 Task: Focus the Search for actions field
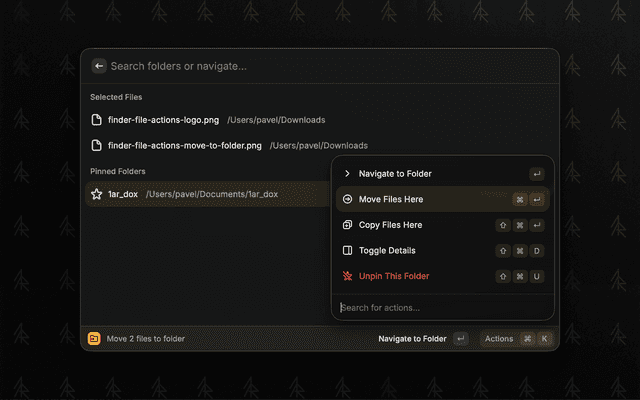tap(440, 307)
